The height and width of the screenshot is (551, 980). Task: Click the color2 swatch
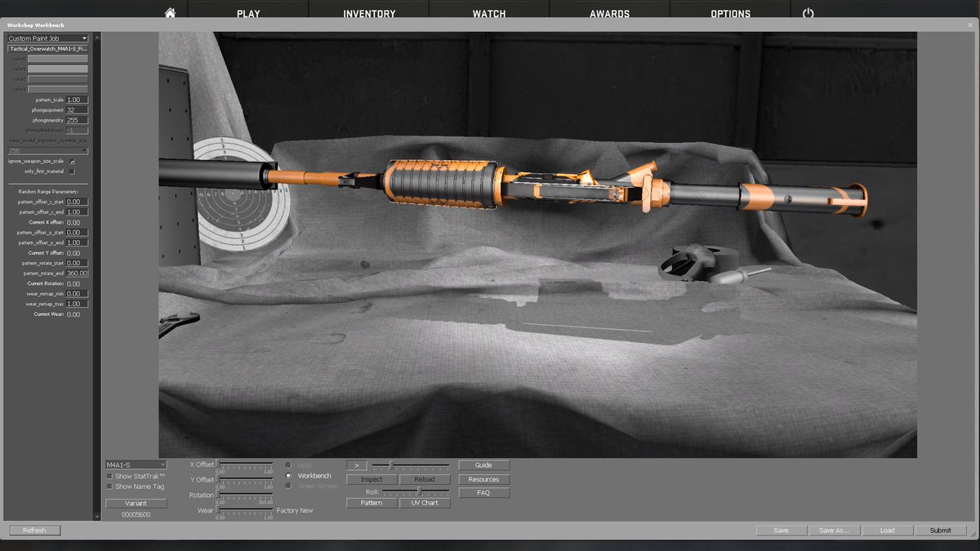click(x=58, y=79)
